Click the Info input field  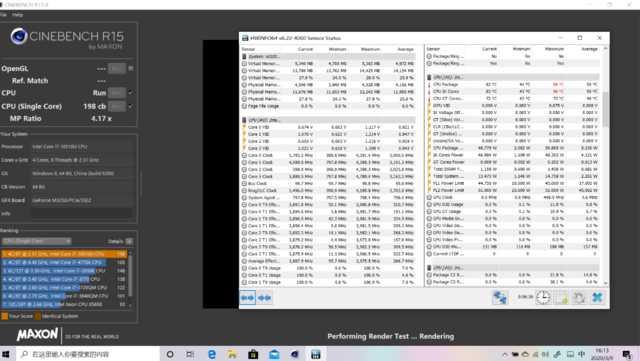82,214
